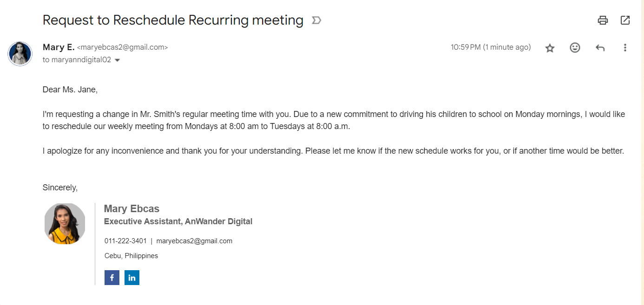
Task: Add an emoji reaction to the email
Action: click(575, 48)
